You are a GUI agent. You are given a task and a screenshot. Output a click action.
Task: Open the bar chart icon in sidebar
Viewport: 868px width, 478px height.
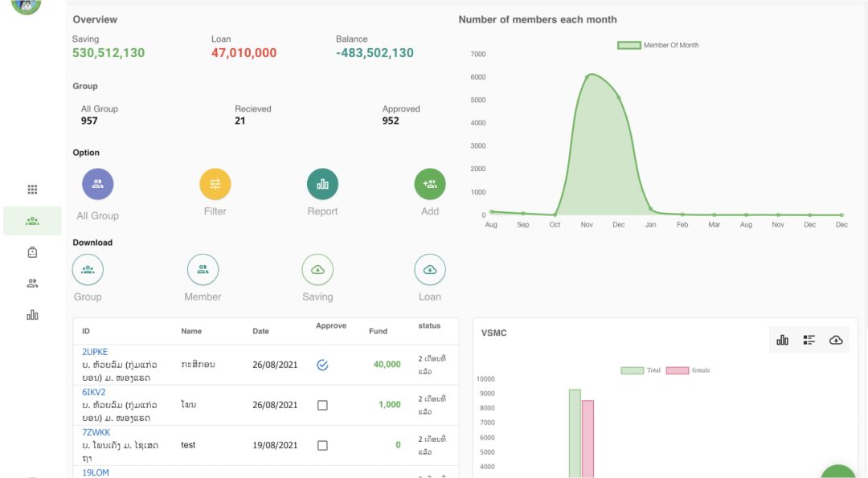(33, 315)
